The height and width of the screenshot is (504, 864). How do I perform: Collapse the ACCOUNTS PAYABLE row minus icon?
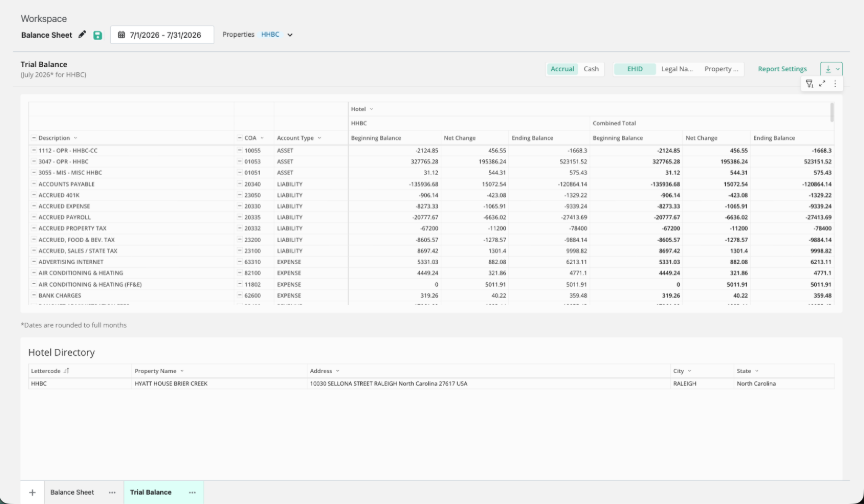coord(34,184)
